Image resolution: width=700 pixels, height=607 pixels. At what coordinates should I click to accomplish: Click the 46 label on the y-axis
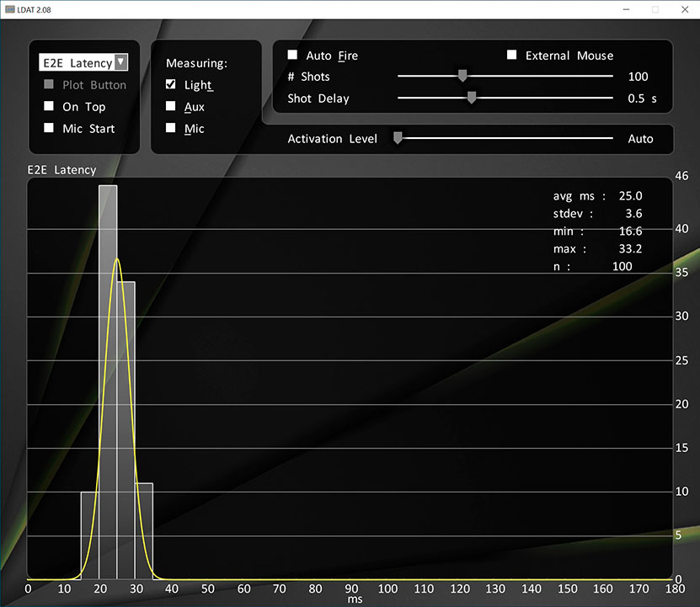[681, 176]
